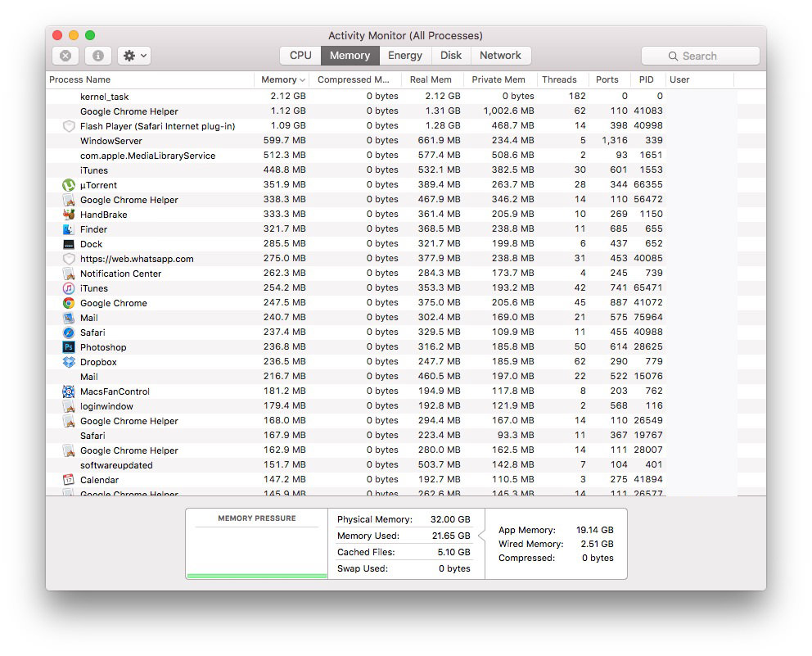Click the Physical Memory 32.00 GB value
The image size is (812, 656).
(450, 519)
